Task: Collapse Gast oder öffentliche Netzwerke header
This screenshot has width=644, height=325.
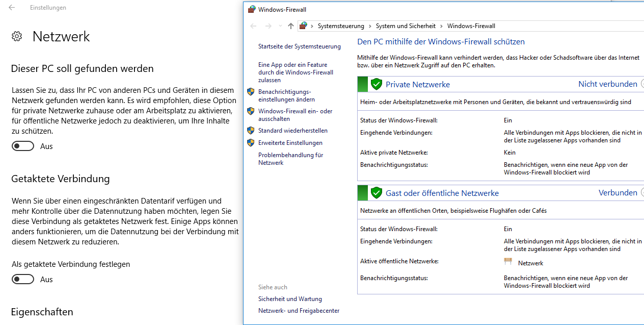Action: 501,193
